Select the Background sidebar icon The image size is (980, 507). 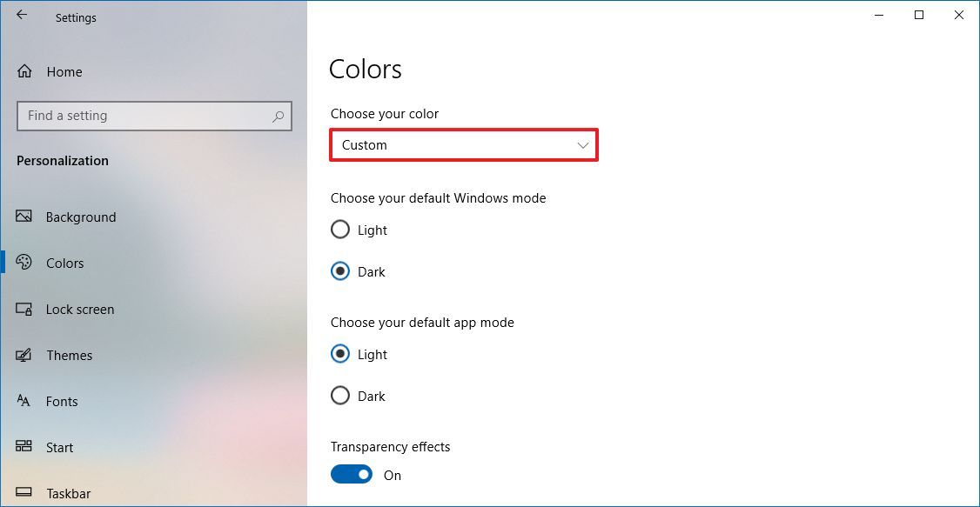tap(27, 217)
